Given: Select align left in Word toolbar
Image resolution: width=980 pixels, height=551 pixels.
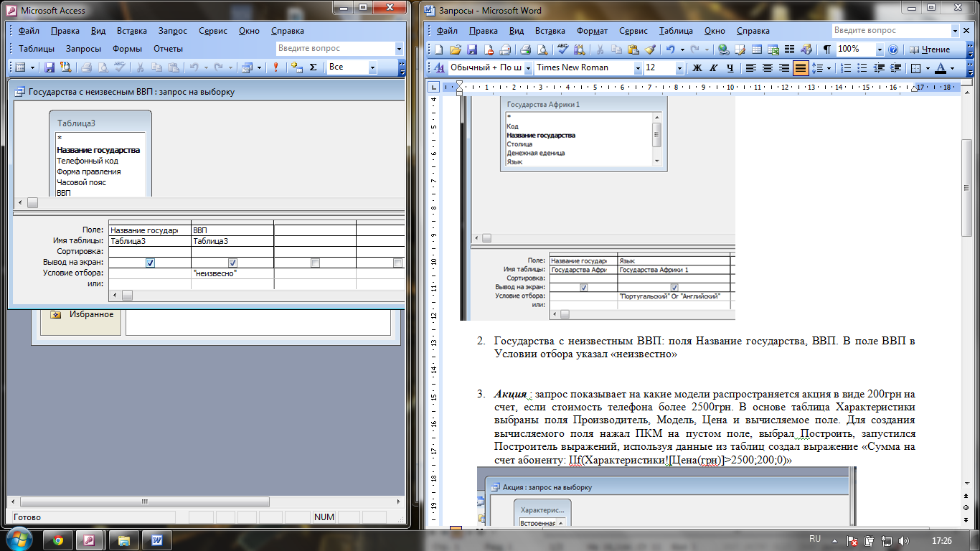Looking at the screenshot, I should click(x=751, y=68).
